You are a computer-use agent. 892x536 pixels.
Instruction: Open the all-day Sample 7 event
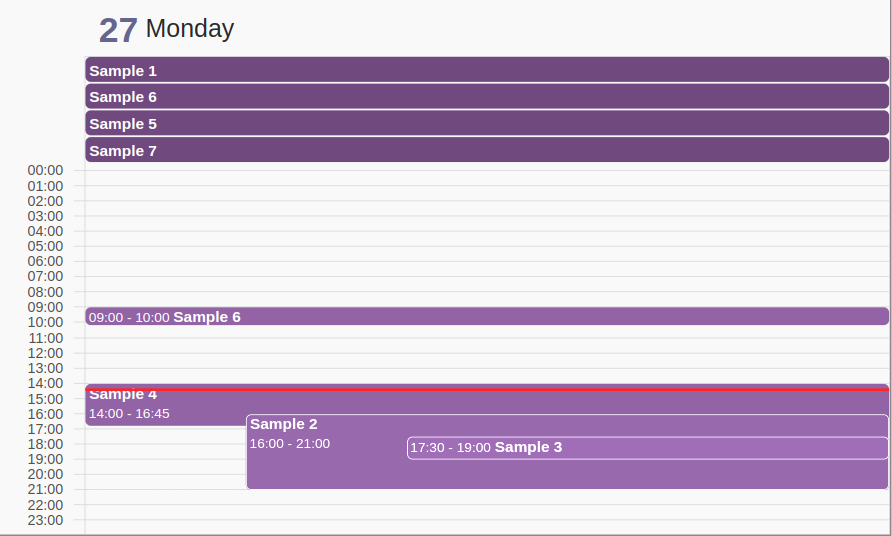pyautogui.click(x=487, y=151)
